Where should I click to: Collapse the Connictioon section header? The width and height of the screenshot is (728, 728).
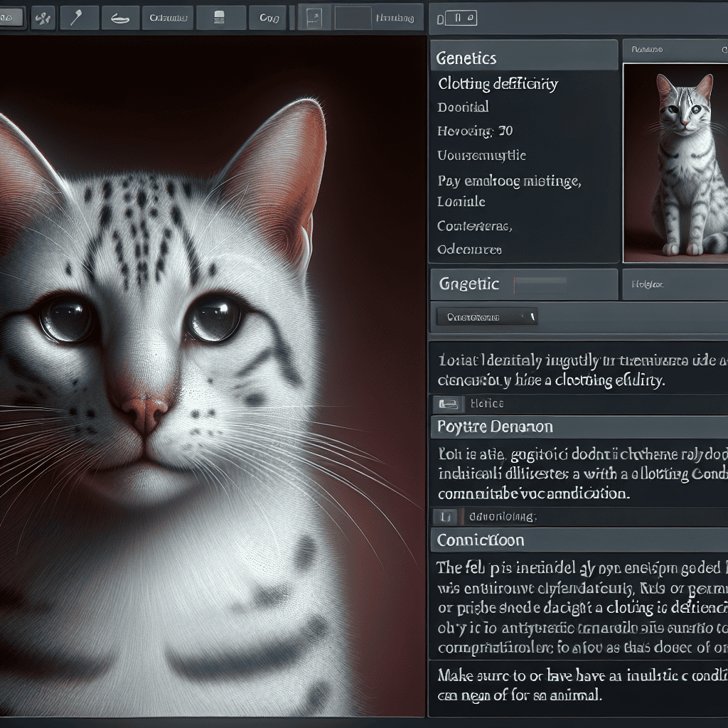[x=579, y=540]
